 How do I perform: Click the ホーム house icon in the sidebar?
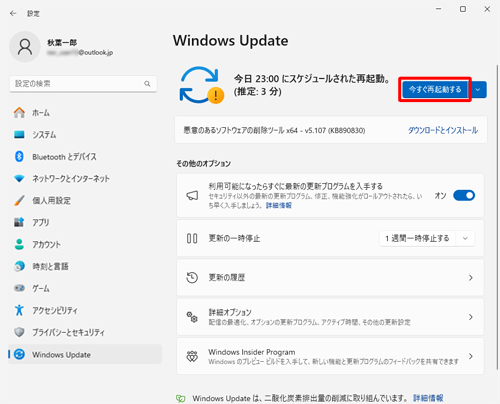tap(19, 112)
